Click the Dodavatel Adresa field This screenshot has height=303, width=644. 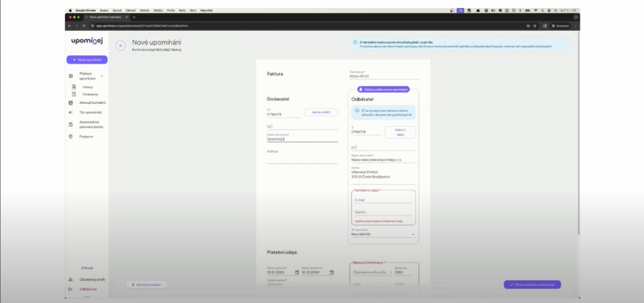pyautogui.click(x=303, y=156)
